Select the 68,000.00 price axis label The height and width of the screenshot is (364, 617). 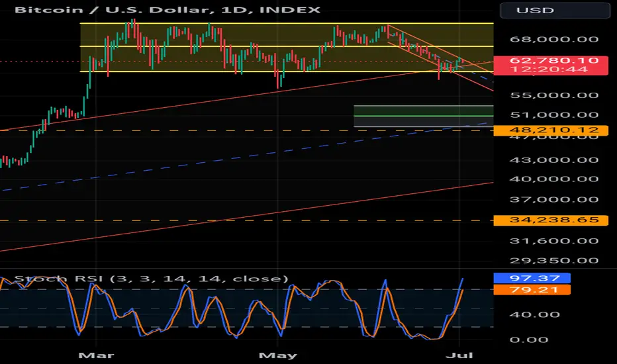click(x=554, y=39)
